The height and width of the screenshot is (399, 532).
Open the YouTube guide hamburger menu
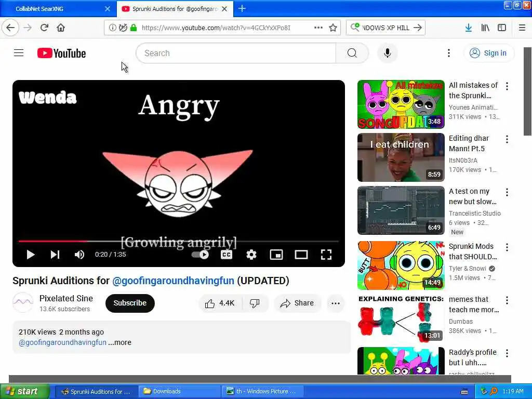[19, 53]
